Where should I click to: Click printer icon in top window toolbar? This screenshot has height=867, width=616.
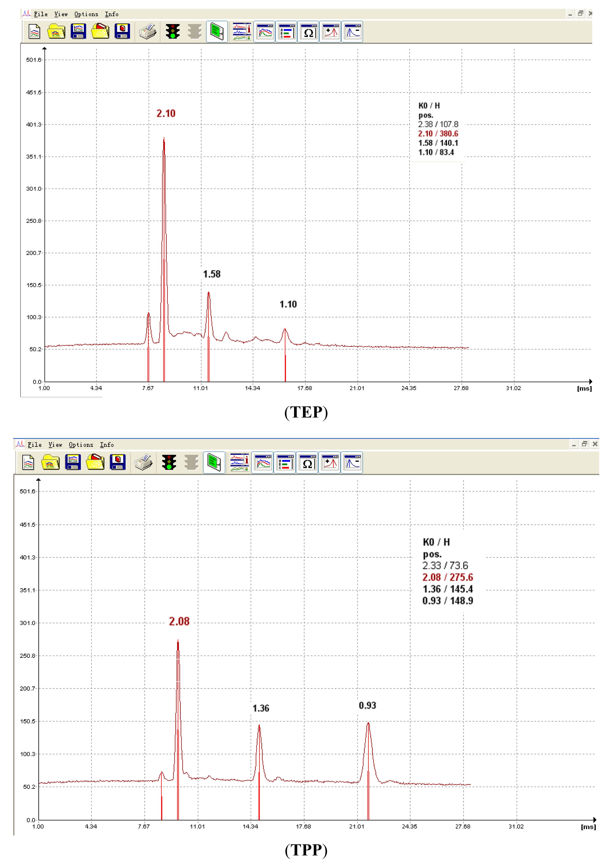coord(147,32)
